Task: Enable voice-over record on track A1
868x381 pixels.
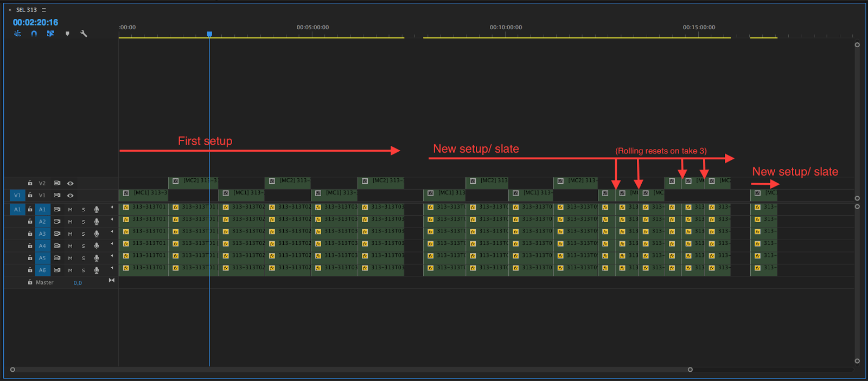Action: (x=97, y=209)
